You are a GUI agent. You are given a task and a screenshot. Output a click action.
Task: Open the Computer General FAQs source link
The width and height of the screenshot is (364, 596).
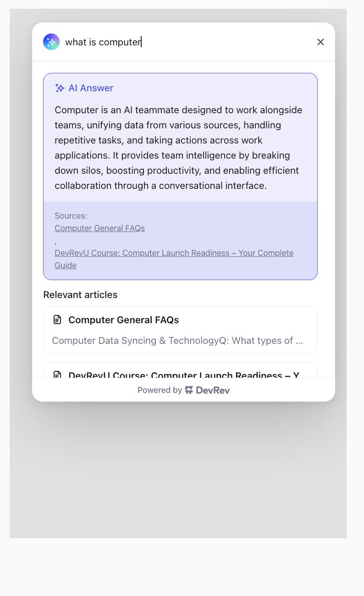(99, 228)
